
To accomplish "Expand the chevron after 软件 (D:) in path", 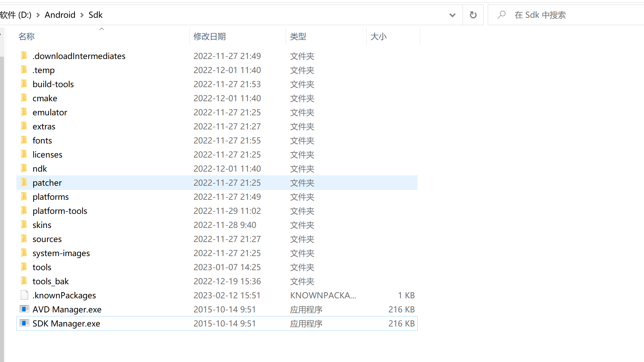I will [38, 15].
